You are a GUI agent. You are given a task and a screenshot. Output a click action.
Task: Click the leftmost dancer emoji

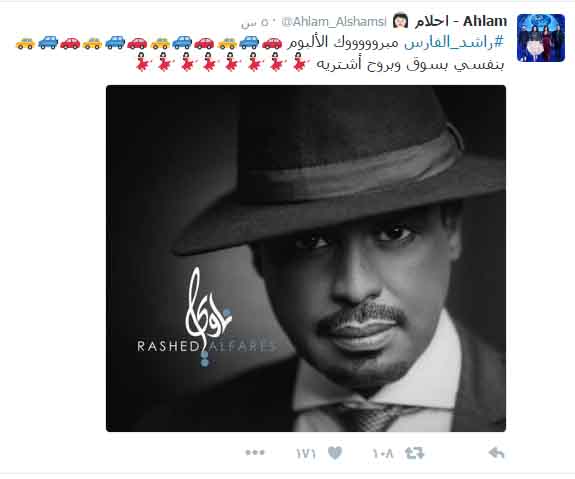tap(143, 61)
